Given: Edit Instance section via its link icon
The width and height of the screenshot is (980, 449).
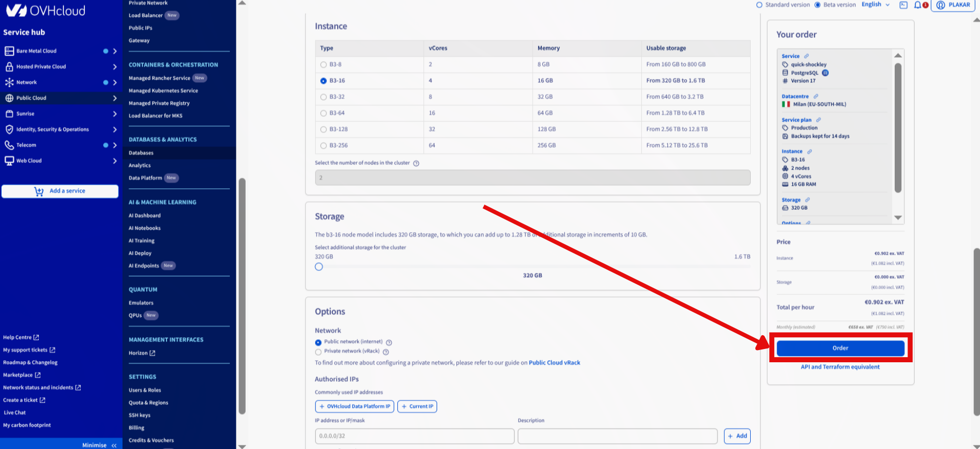Looking at the screenshot, I should [809, 152].
